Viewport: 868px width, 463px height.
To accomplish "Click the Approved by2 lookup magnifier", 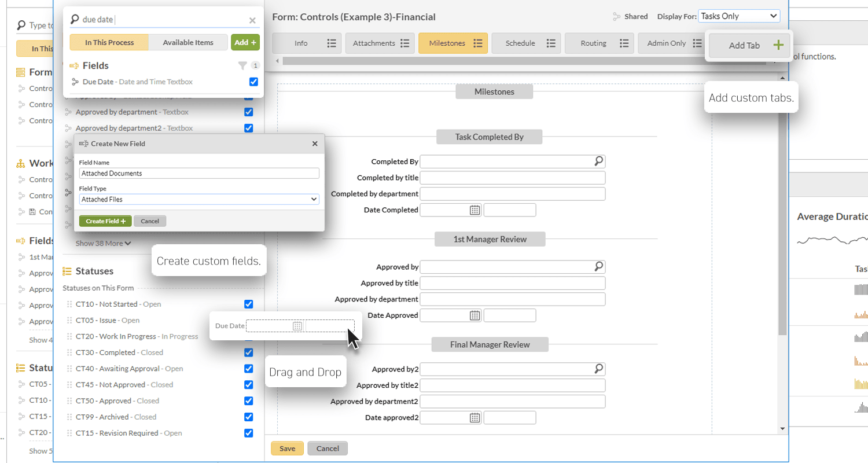I will pyautogui.click(x=599, y=369).
